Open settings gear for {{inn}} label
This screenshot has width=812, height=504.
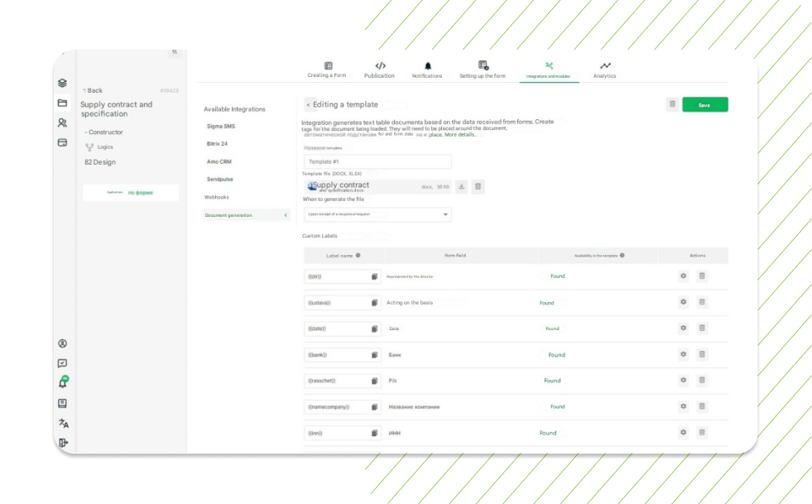[x=683, y=432]
